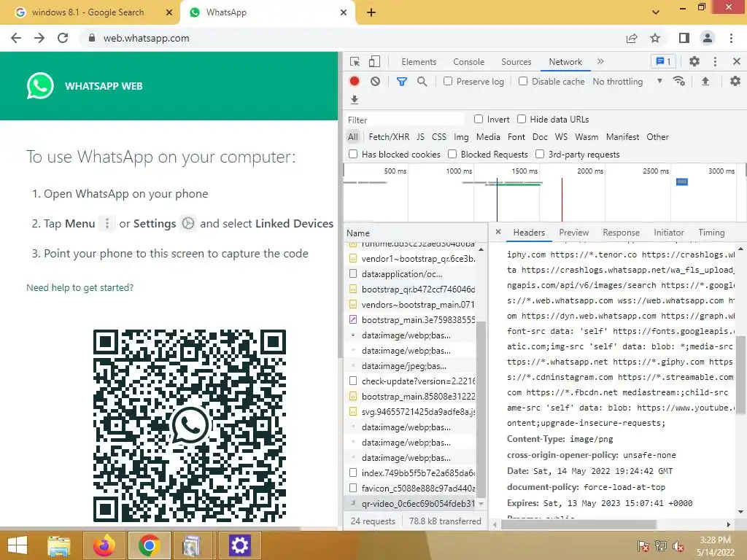Viewport: 747px width, 560px height.
Task: Check Has blocked cookies checkbox
Action: [353, 154]
